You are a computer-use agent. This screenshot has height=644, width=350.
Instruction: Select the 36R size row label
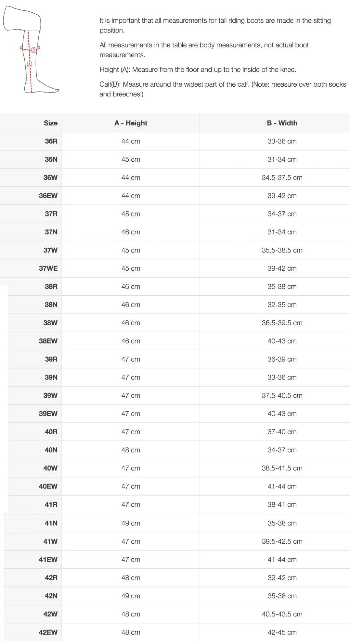pos(51,141)
